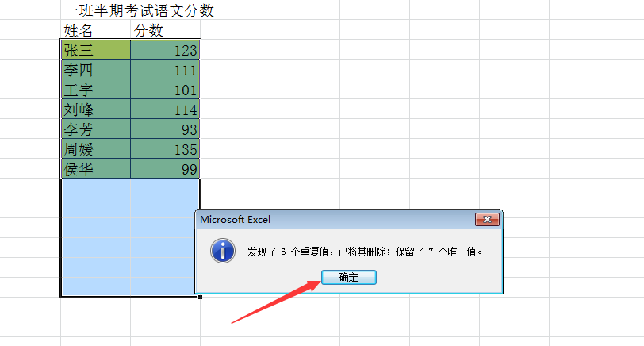Select the cell containing 刘峰
The width and height of the screenshot is (644, 346).
[96, 110]
